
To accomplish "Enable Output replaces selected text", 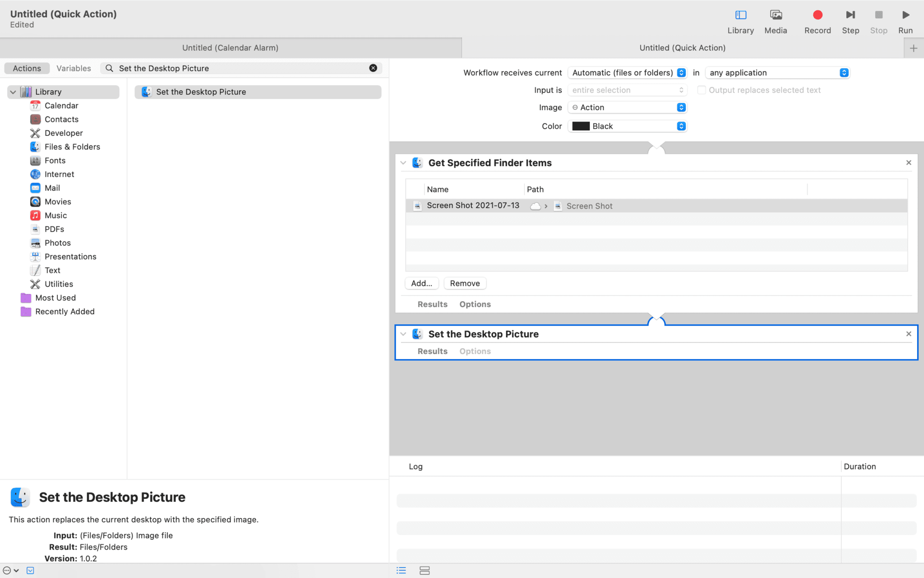I will (702, 90).
